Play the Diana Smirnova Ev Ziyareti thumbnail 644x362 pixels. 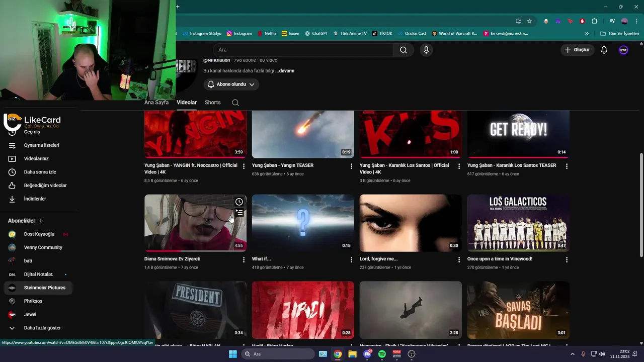196,223
